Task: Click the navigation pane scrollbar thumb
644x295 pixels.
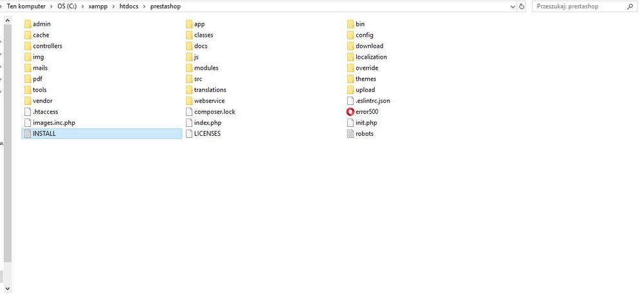Action: pos(7,143)
